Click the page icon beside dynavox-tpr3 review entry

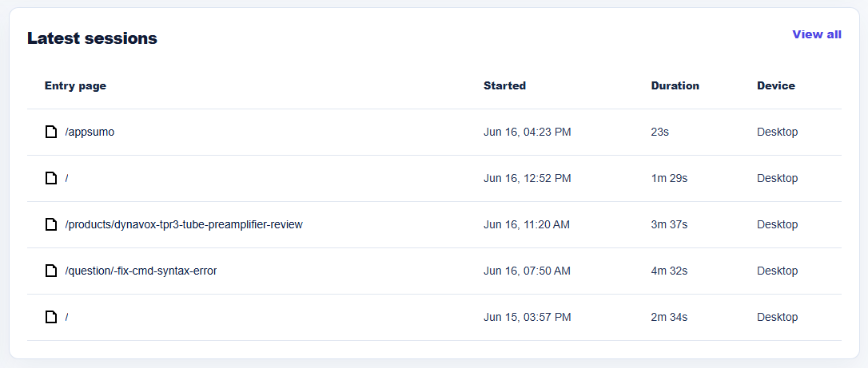[x=51, y=225]
